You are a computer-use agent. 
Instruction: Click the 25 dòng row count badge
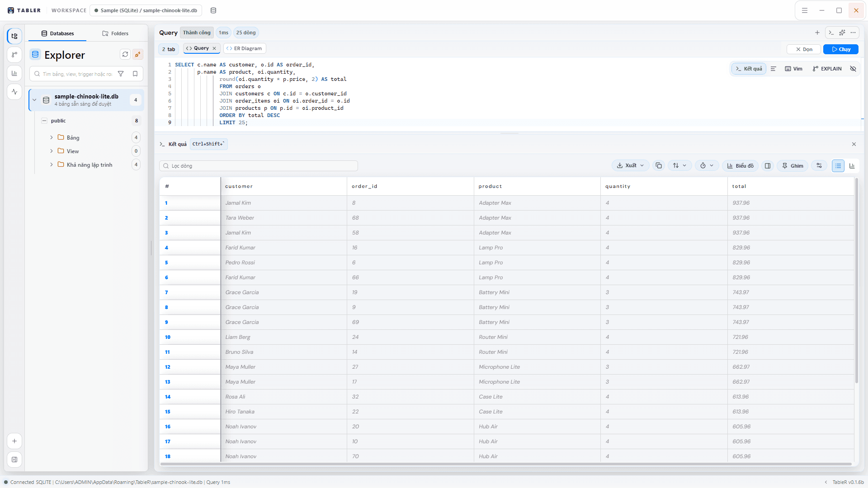pyautogui.click(x=246, y=33)
